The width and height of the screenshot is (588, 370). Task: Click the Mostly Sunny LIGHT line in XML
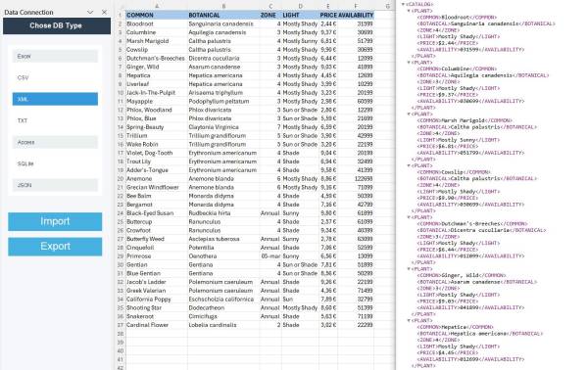pyautogui.click(x=459, y=140)
